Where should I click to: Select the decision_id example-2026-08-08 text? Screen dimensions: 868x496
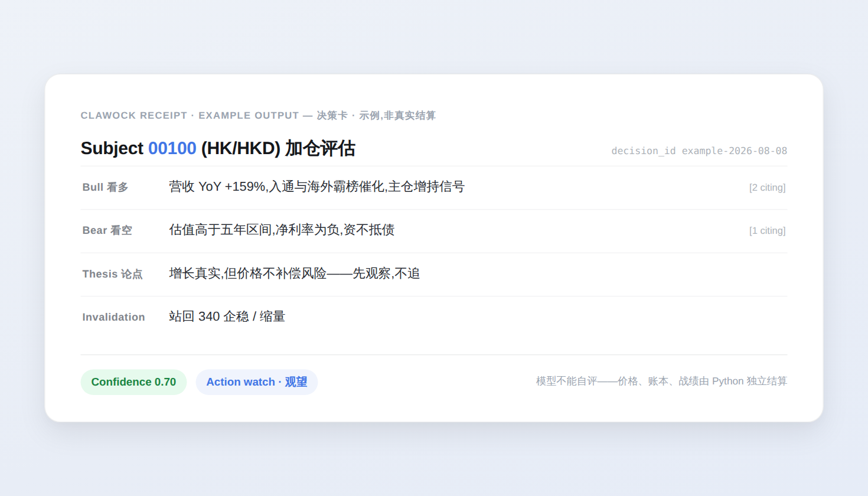(x=699, y=151)
